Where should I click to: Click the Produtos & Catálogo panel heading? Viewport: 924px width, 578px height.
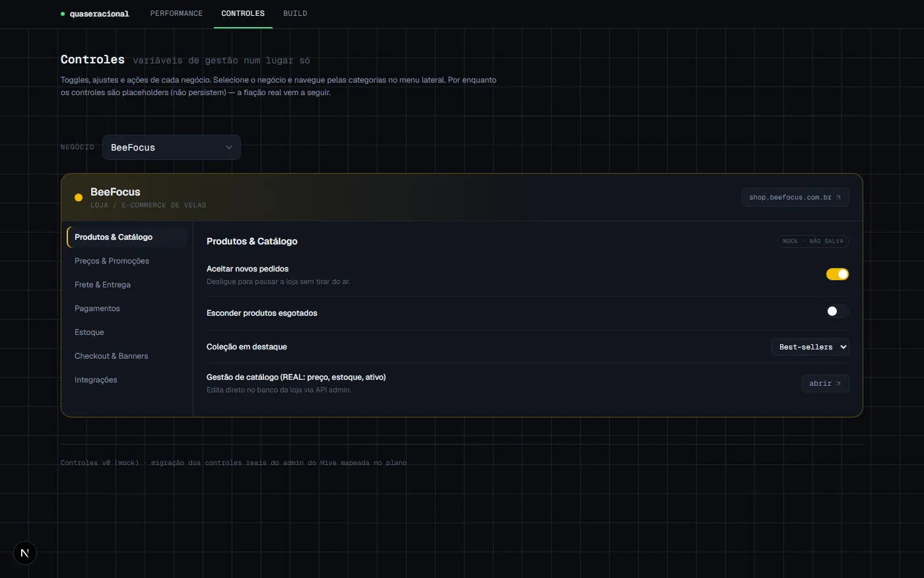252,241
